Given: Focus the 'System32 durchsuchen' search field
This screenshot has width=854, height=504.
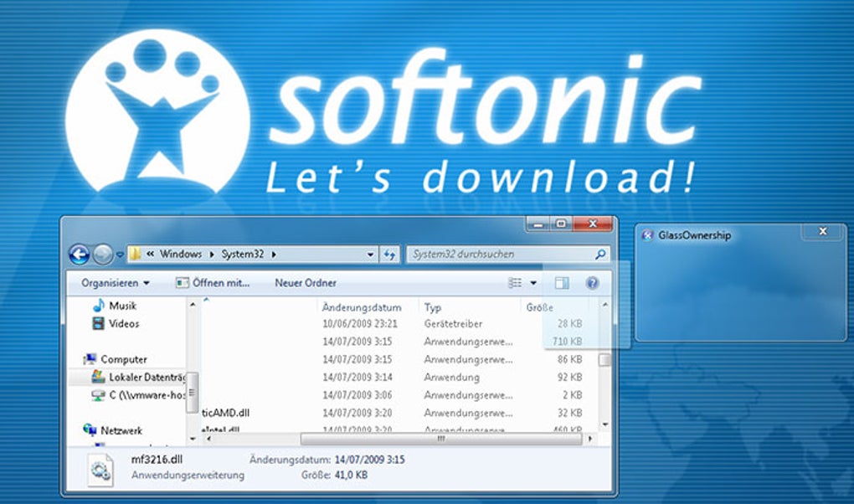Looking at the screenshot, I should pos(507,254).
